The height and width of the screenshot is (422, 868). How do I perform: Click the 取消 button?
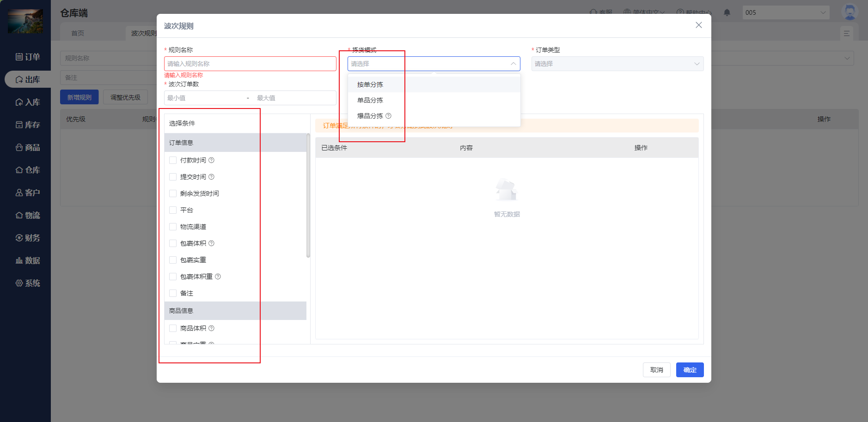click(x=656, y=370)
